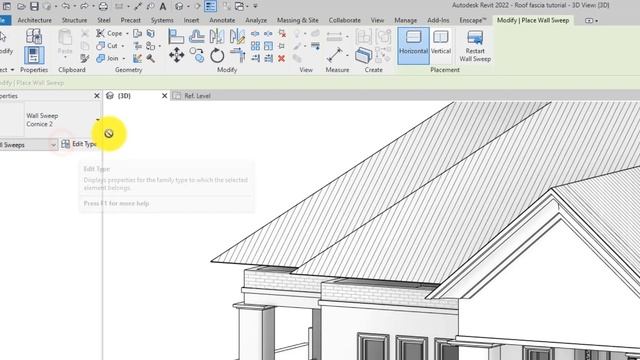
Task: Open the Collaborate ribbon tab
Action: pos(344,20)
